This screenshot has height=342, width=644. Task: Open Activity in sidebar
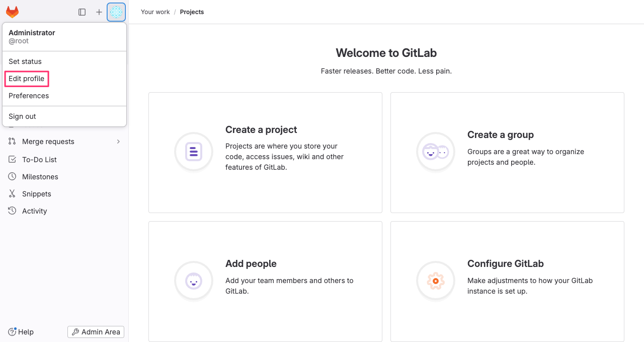tap(64, 211)
